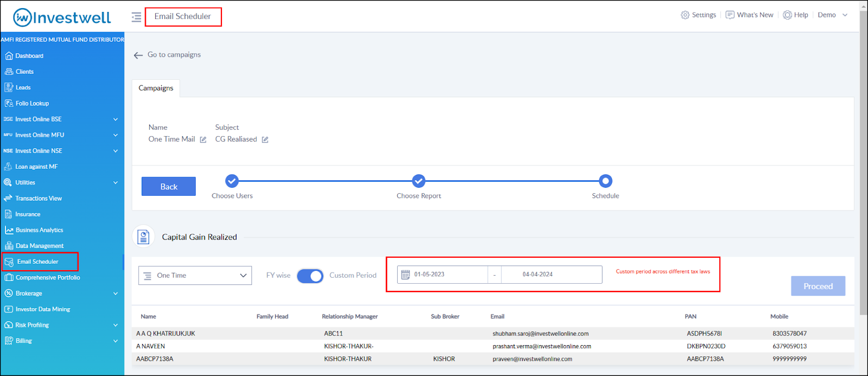Click Business Analytics chart icon
Screen dimensions: 868x376
[x=9, y=230]
